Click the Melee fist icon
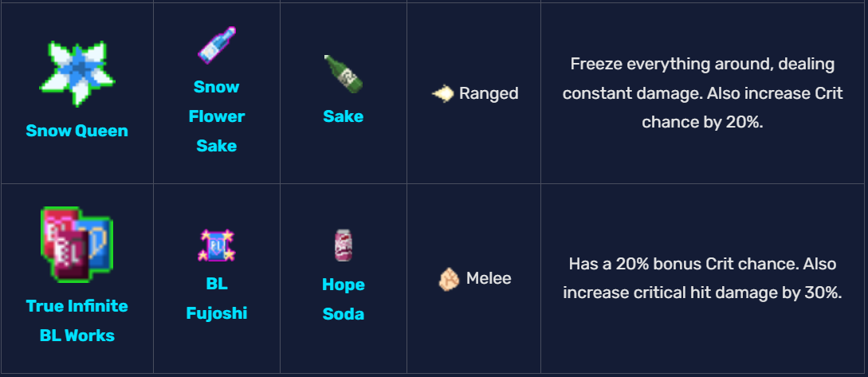This screenshot has height=377, width=868. [449, 279]
